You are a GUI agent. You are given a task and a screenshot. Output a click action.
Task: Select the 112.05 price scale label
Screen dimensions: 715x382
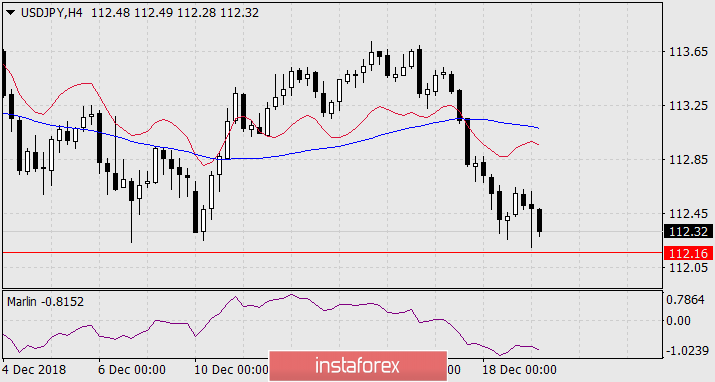click(688, 267)
